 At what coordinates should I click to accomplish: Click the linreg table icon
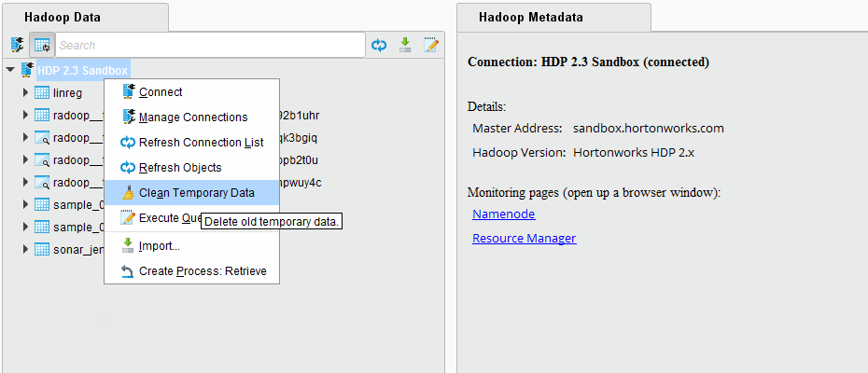click(x=42, y=93)
